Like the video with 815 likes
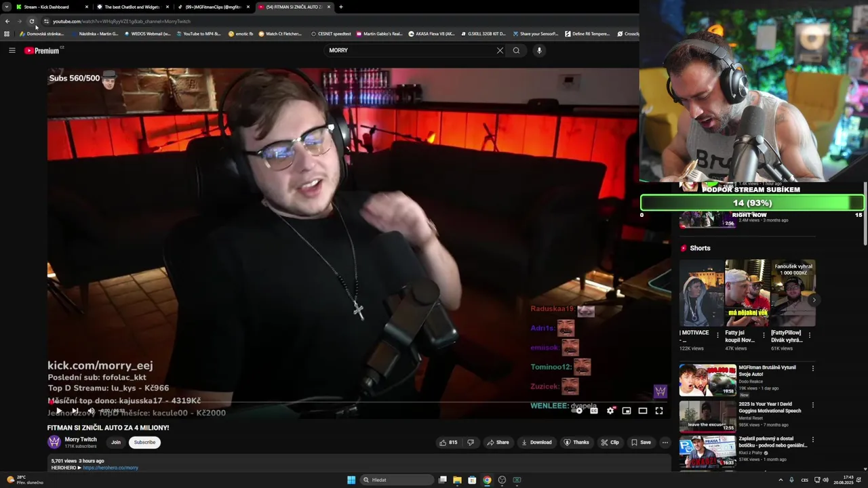Viewport: 868px width, 488px height. [x=448, y=443]
